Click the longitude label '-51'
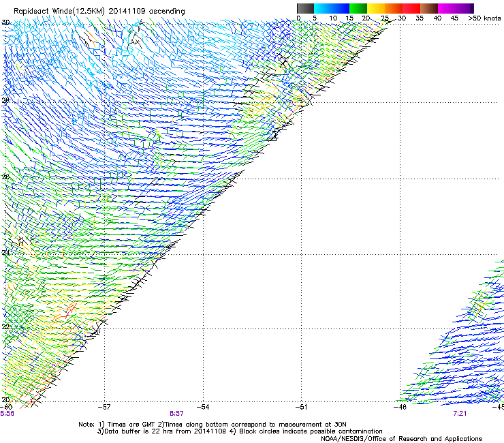Screen dimensions: 504x443 tap(301, 407)
